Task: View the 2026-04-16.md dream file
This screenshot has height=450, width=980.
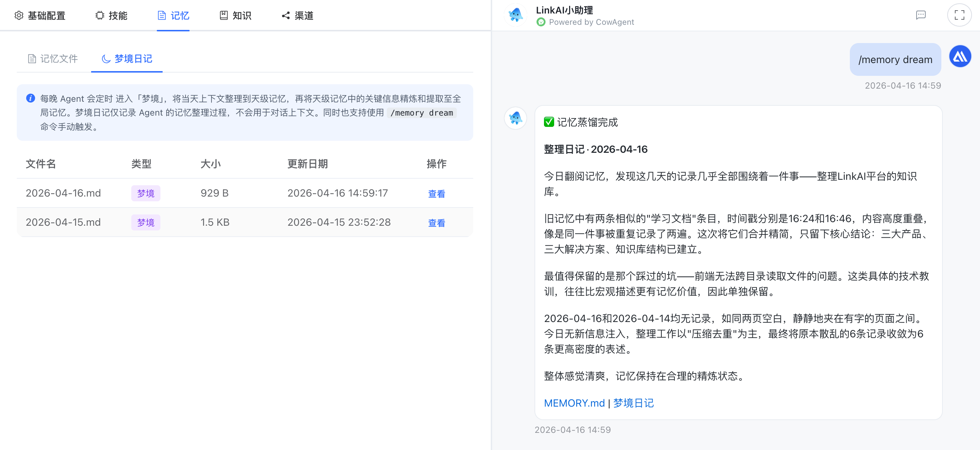Action: (436, 194)
